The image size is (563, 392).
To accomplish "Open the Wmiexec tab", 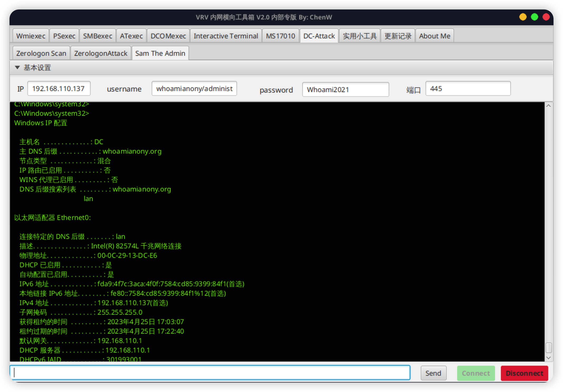I will 31,36.
